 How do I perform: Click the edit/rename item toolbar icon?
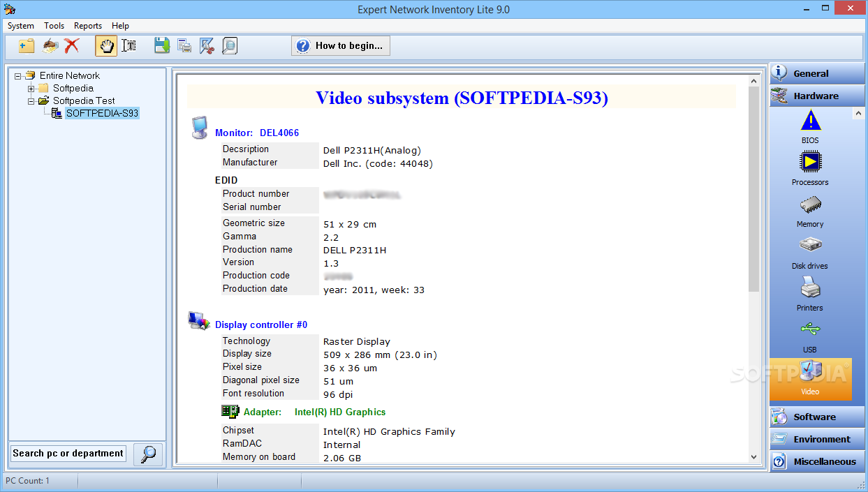click(50, 46)
